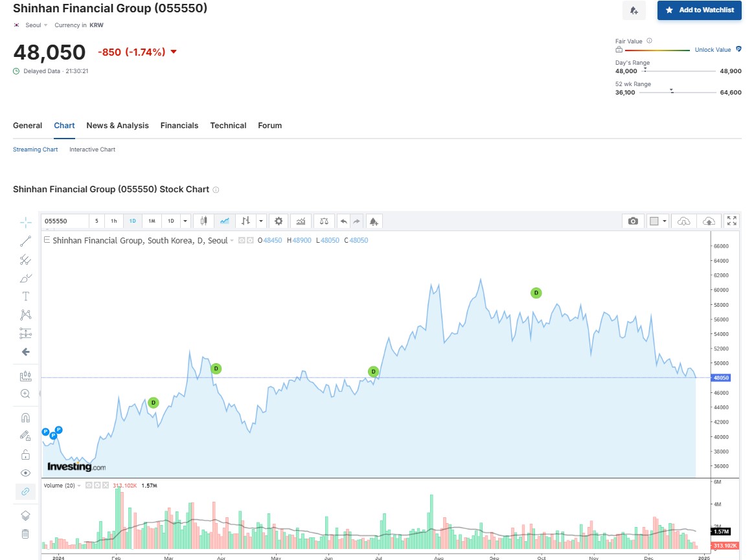Click the Fair Value info icon
Image resolution: width=754 pixels, height=560 pixels.
pyautogui.click(x=649, y=41)
